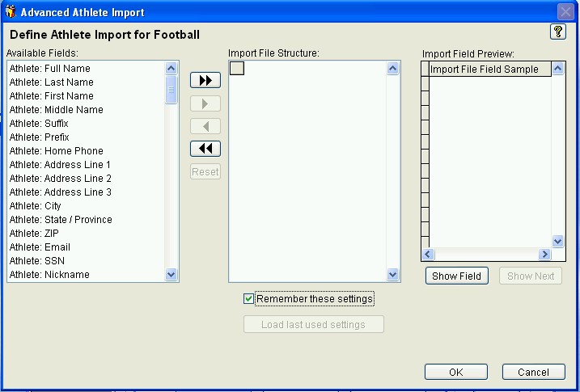580x392 pixels.
Task: Click the Advanced Athlete Import title bar icon
Action: click(x=11, y=11)
